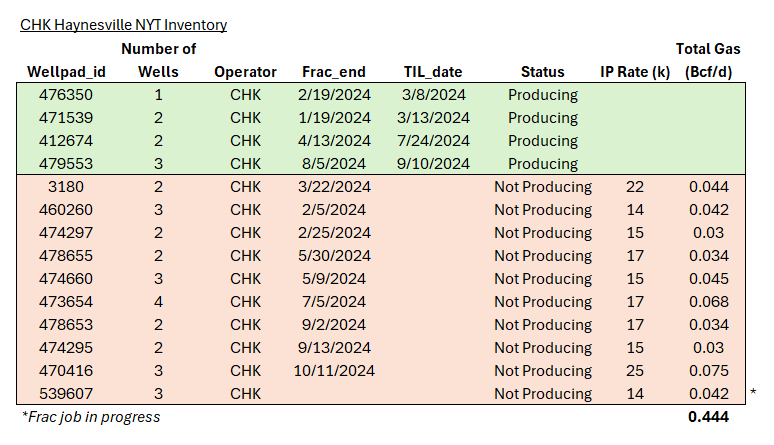Click the TIL date 7/24/2024 cell
Screen dimensions: 774x445
coord(435,141)
